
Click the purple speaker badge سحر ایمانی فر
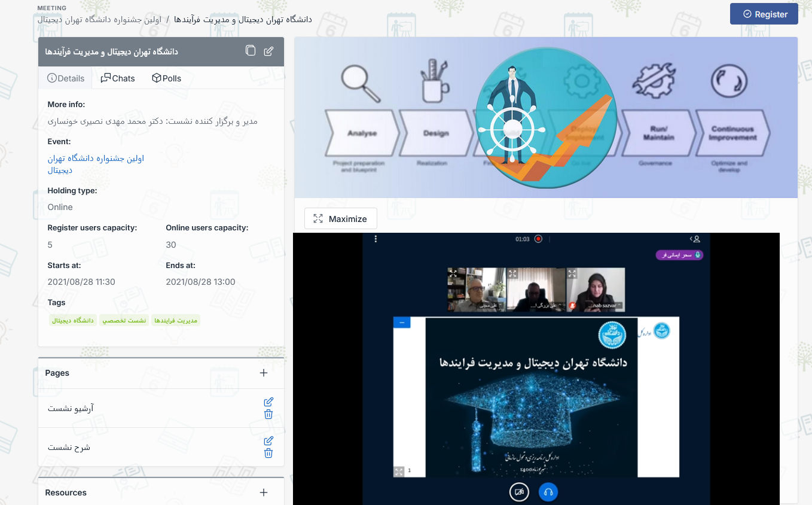pyautogui.click(x=679, y=255)
